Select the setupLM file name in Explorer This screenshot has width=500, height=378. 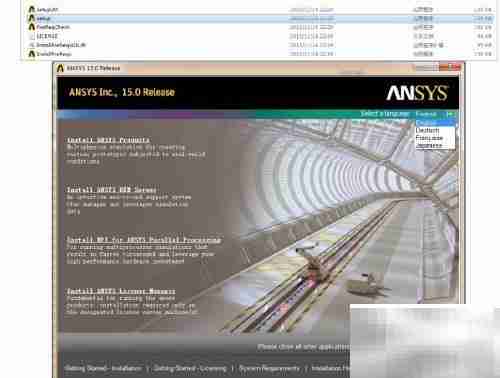(47, 10)
